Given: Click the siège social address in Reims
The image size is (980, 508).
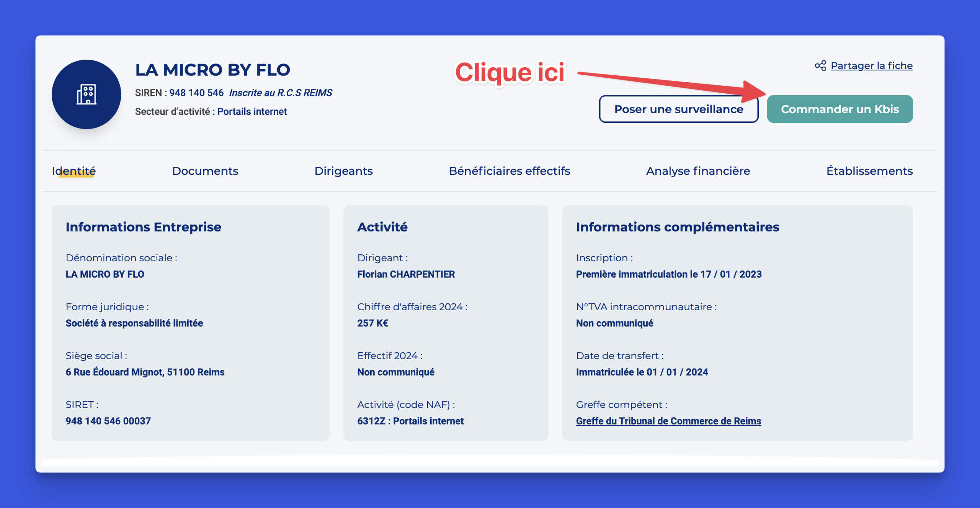Looking at the screenshot, I should coord(145,372).
